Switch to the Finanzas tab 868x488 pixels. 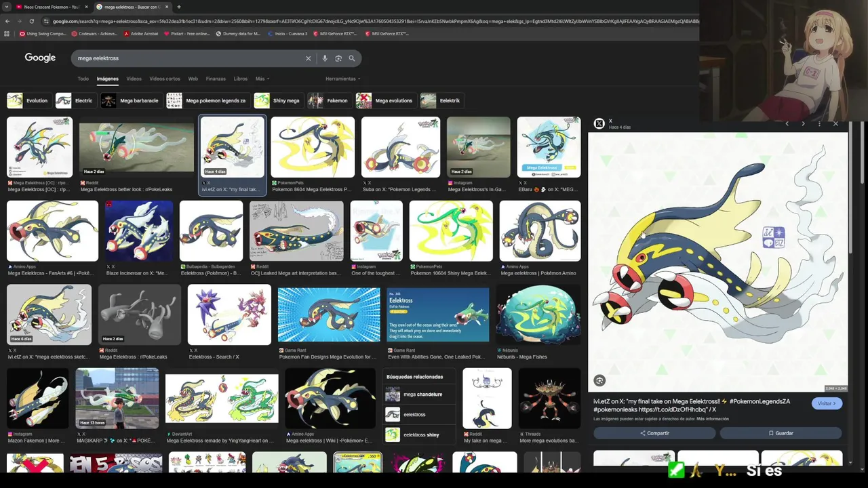216,79
